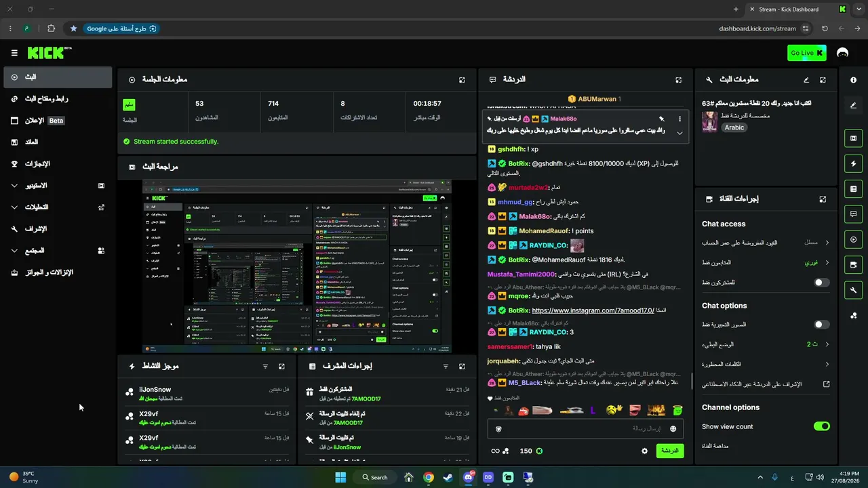Click the infinity icon below the chat input

(495, 451)
